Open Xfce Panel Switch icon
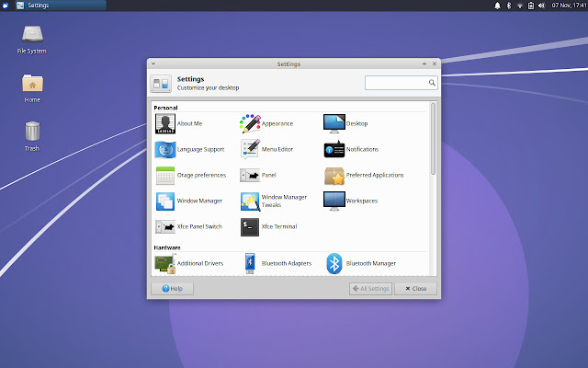Screen dimensions: 588x368 165,227
